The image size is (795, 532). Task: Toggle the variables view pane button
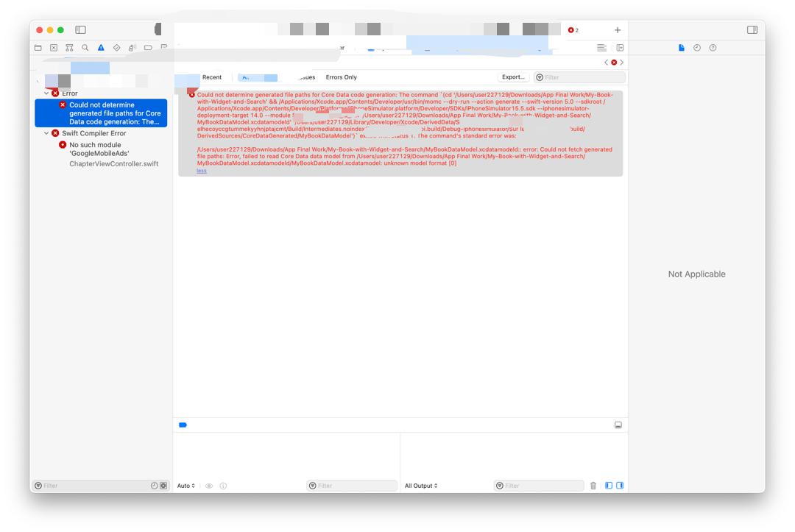tap(609, 486)
